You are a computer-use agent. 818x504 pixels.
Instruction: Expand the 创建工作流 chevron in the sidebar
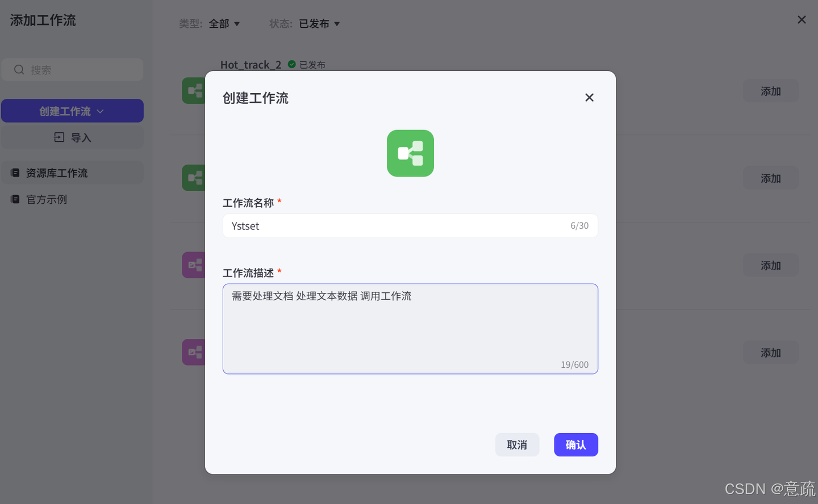[x=101, y=111]
